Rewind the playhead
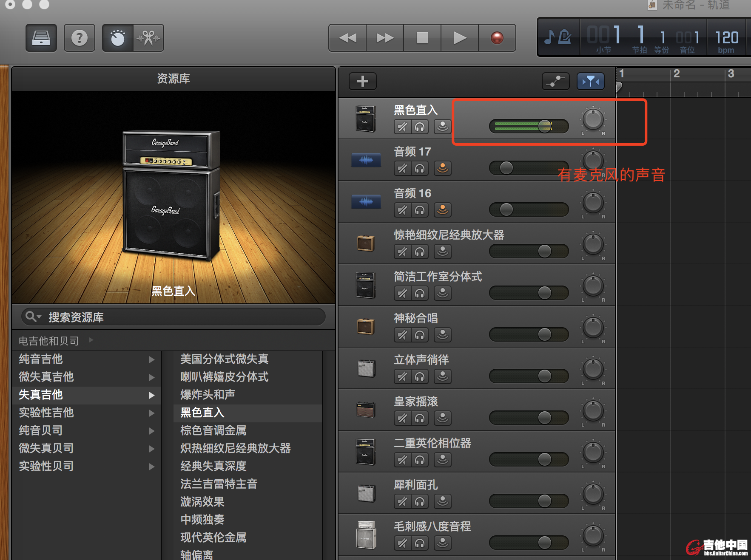This screenshot has width=751, height=560. click(347, 38)
